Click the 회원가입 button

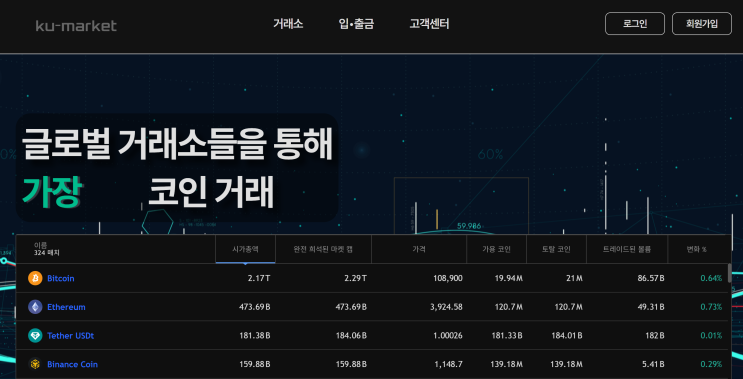pos(702,24)
